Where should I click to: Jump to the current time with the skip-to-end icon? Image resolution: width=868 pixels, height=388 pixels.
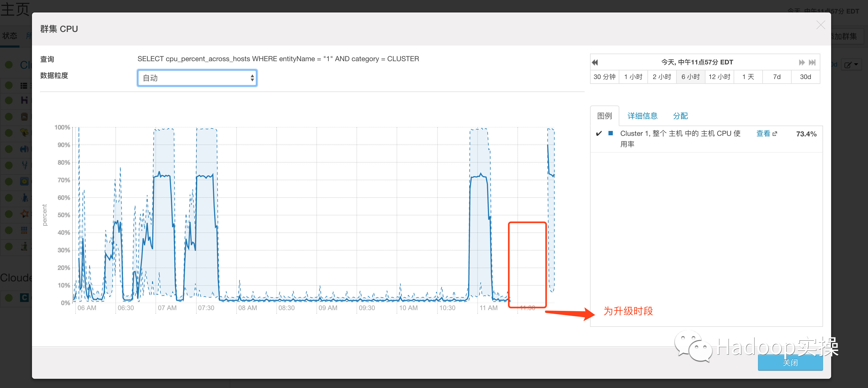pyautogui.click(x=812, y=62)
